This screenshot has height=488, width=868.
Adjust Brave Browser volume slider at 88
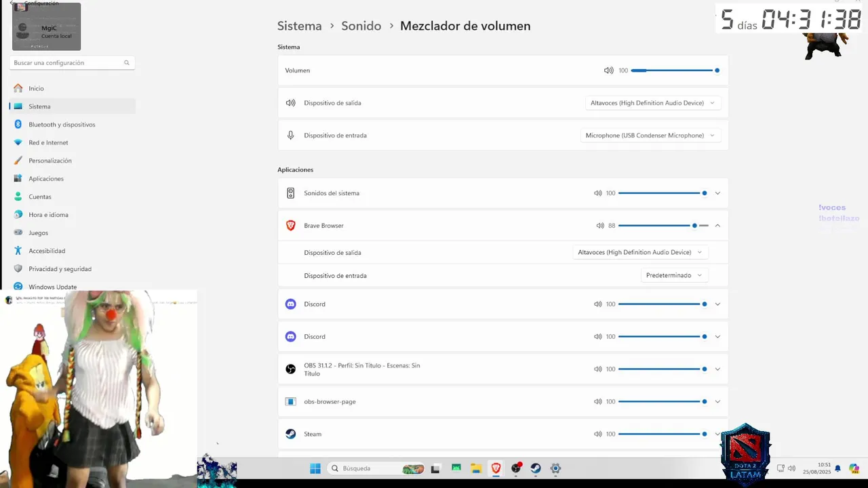(x=663, y=226)
